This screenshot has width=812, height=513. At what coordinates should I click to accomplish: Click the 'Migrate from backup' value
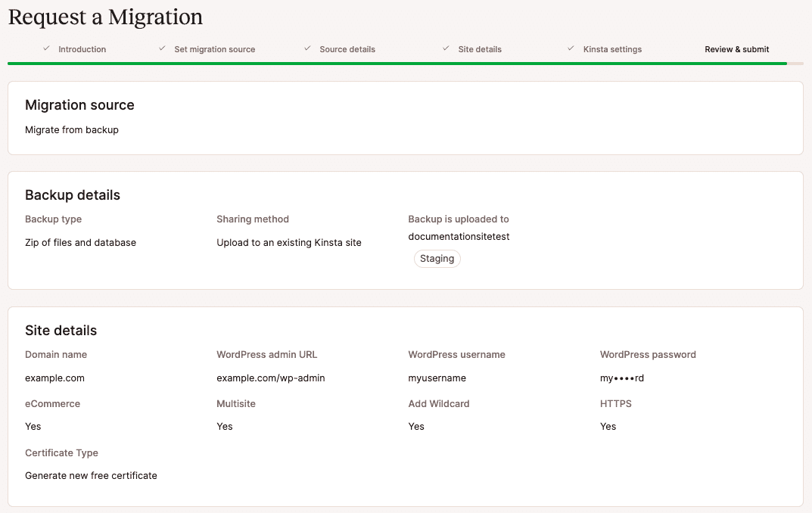pyautogui.click(x=71, y=130)
